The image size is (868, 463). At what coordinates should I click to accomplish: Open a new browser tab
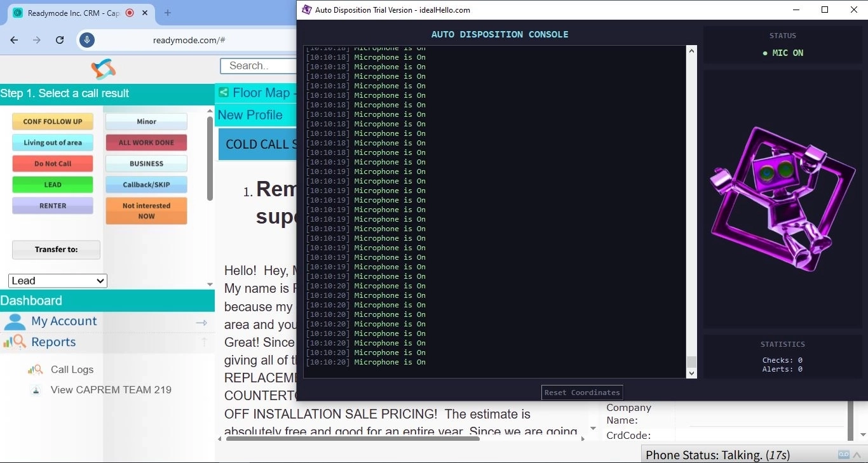tap(168, 13)
